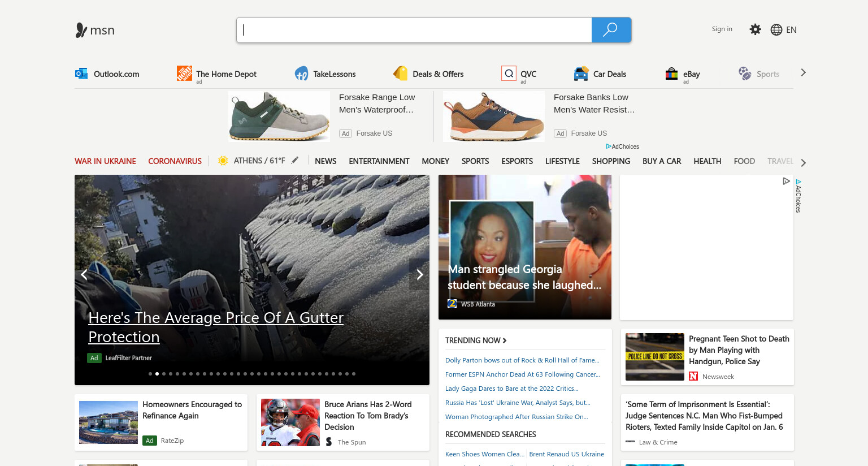Image resolution: width=868 pixels, height=466 pixels.
Task: Open the Entertainment tab
Action: (x=379, y=161)
